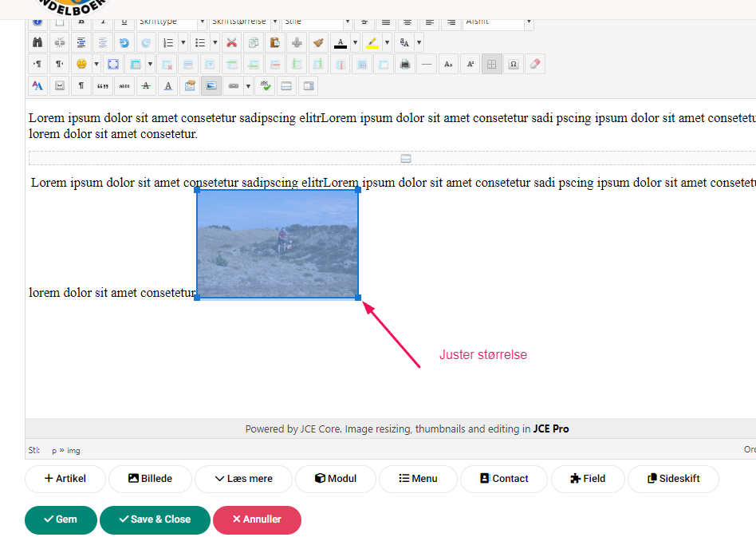Expand the insert table dropdown arrow

click(150, 64)
